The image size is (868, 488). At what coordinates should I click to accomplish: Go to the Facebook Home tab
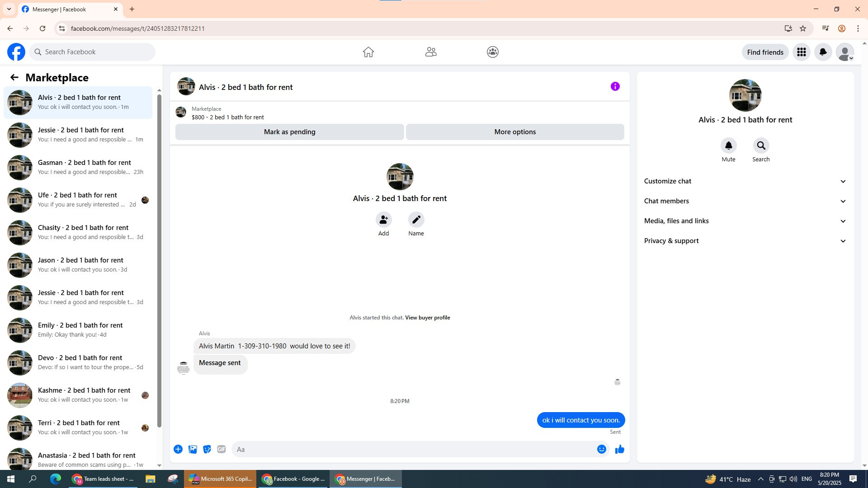(368, 52)
